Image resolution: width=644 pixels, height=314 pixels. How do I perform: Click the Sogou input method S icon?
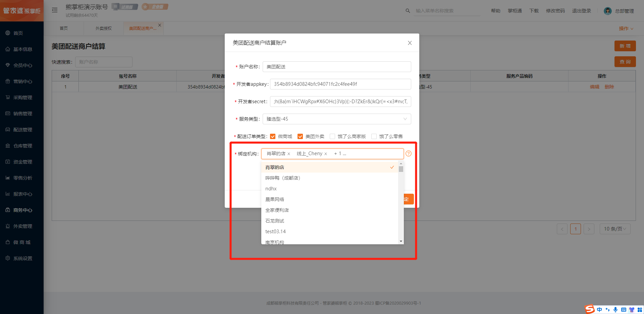pyautogui.click(x=590, y=309)
